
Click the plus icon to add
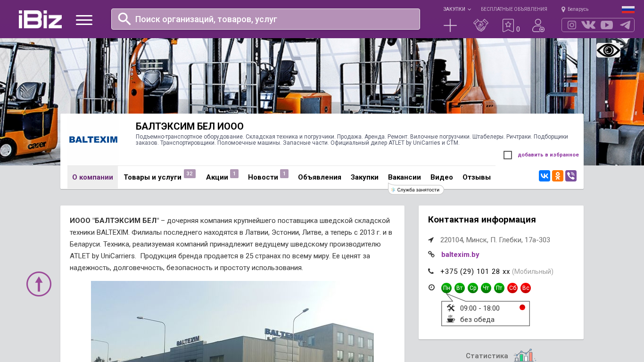tap(450, 25)
